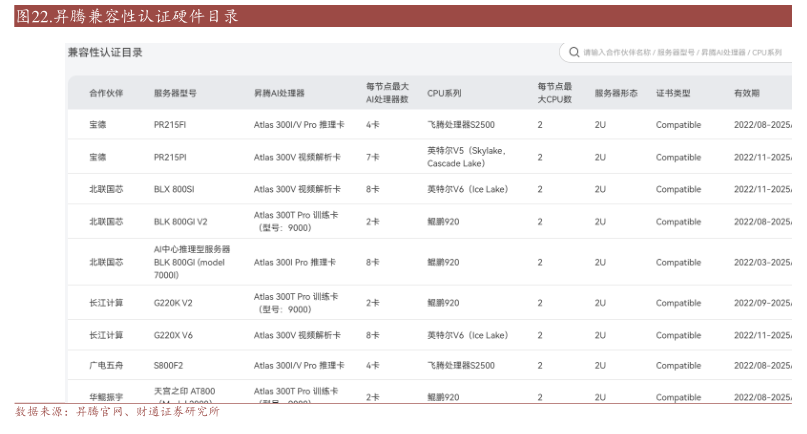Click 广电五舟 partner name

[x=106, y=366]
